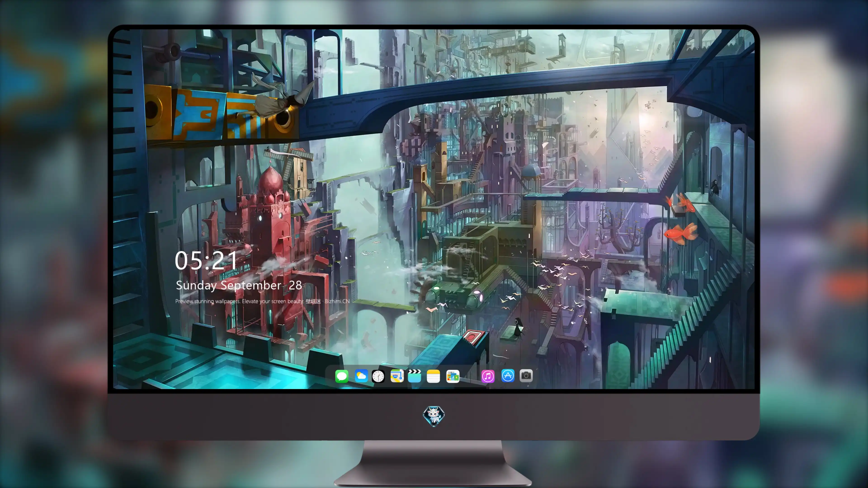Screen dimensions: 868x488
Task: Launch the iTunes Store music app
Action: 488,376
